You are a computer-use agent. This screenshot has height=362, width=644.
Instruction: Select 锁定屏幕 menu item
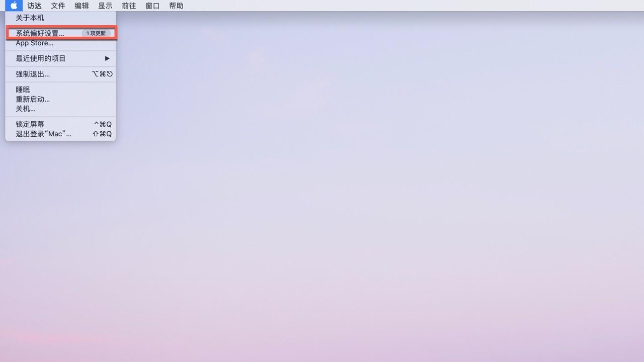[x=60, y=124]
